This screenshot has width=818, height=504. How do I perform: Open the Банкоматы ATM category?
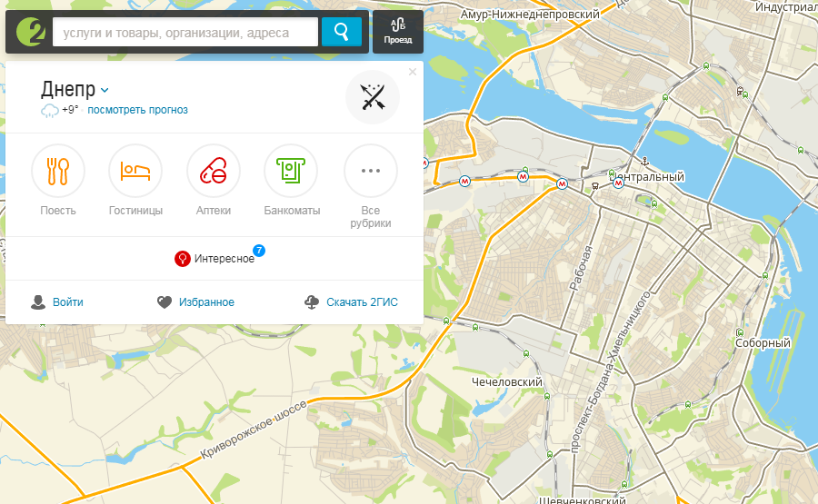[x=292, y=181]
